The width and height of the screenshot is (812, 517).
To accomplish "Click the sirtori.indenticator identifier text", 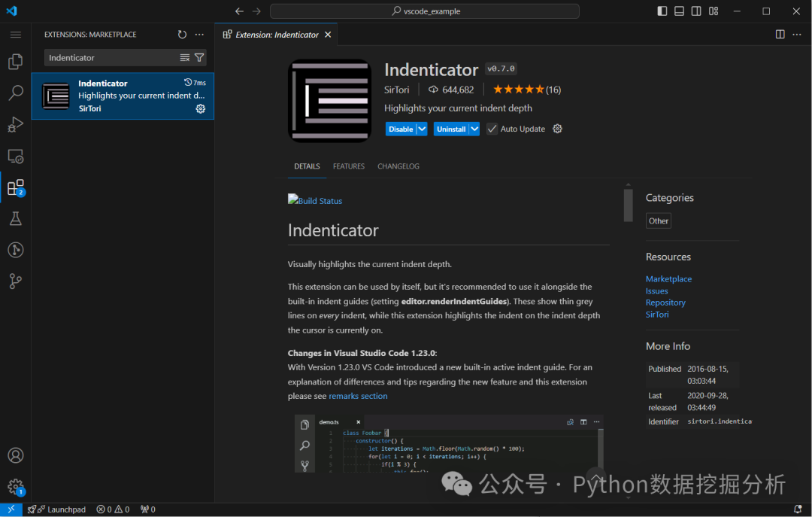I will coord(720,421).
